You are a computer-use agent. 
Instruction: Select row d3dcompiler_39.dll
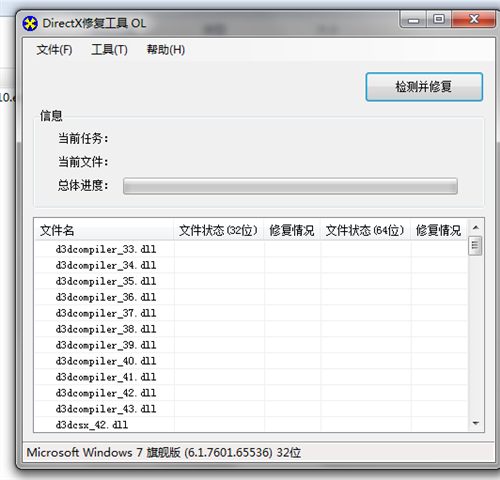pyautogui.click(x=251, y=345)
